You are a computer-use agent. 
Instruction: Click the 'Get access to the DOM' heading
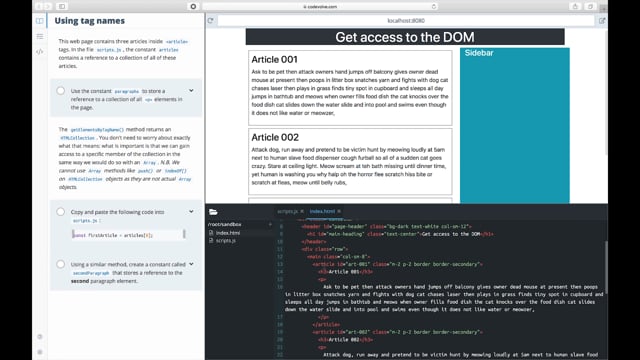pyautogui.click(x=405, y=37)
